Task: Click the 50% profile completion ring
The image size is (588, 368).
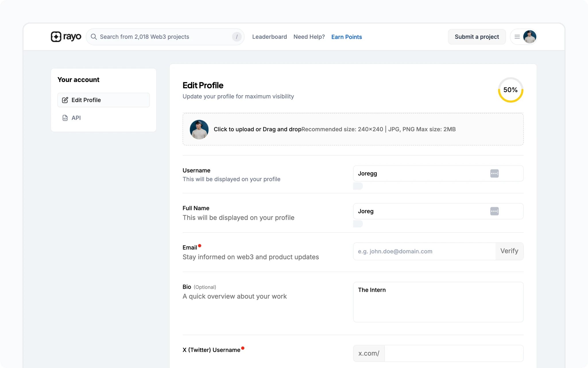Action: (x=510, y=90)
